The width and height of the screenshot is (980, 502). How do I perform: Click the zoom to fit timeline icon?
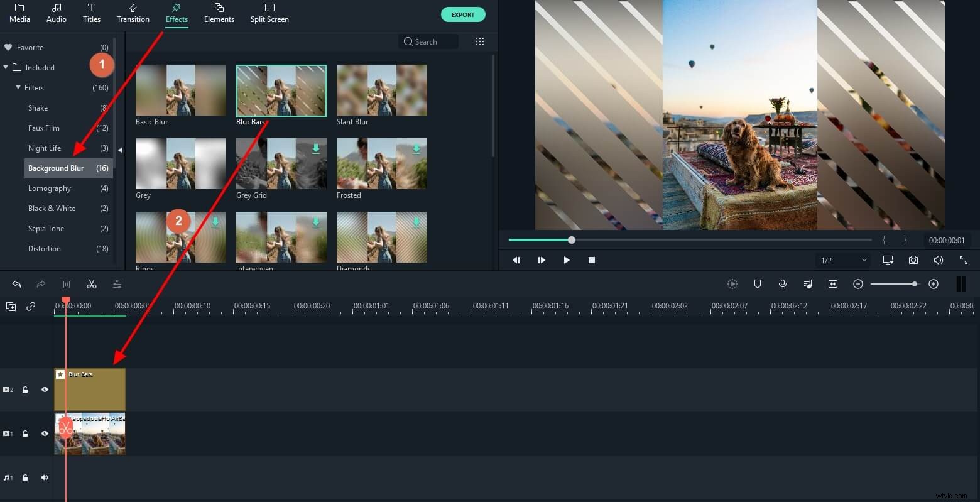click(833, 284)
